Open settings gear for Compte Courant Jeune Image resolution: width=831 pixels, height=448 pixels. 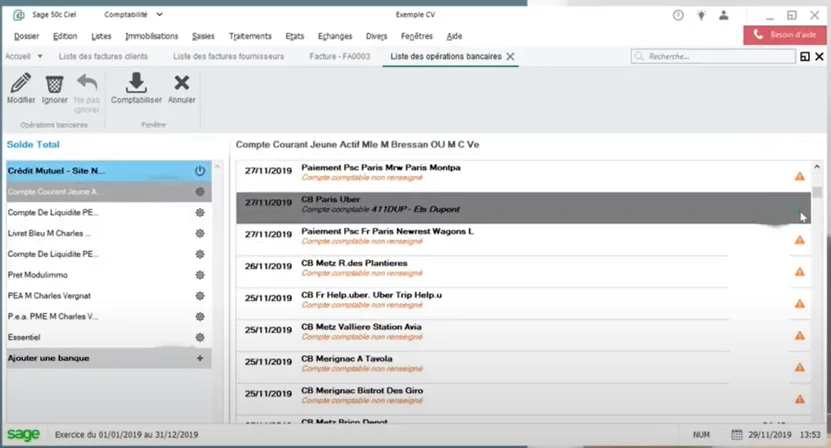[200, 192]
